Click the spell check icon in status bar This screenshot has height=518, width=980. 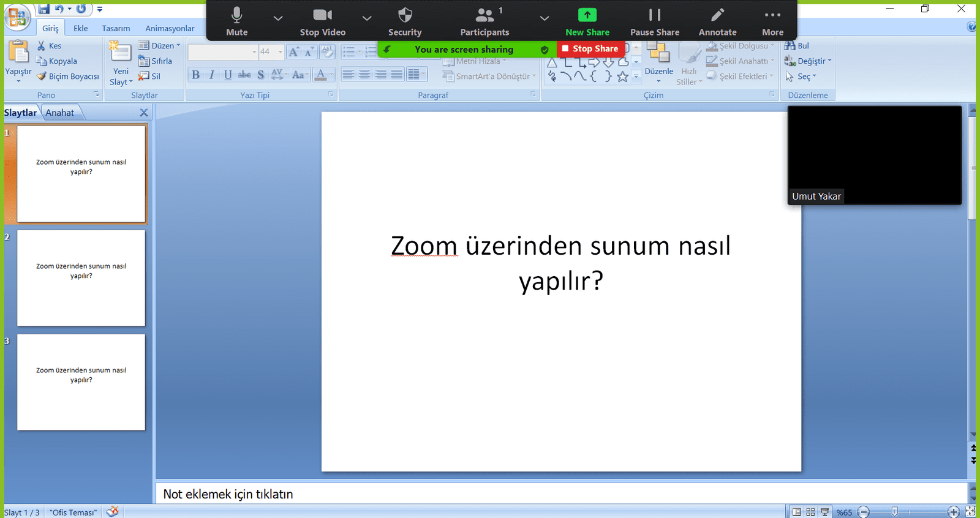pos(112,512)
